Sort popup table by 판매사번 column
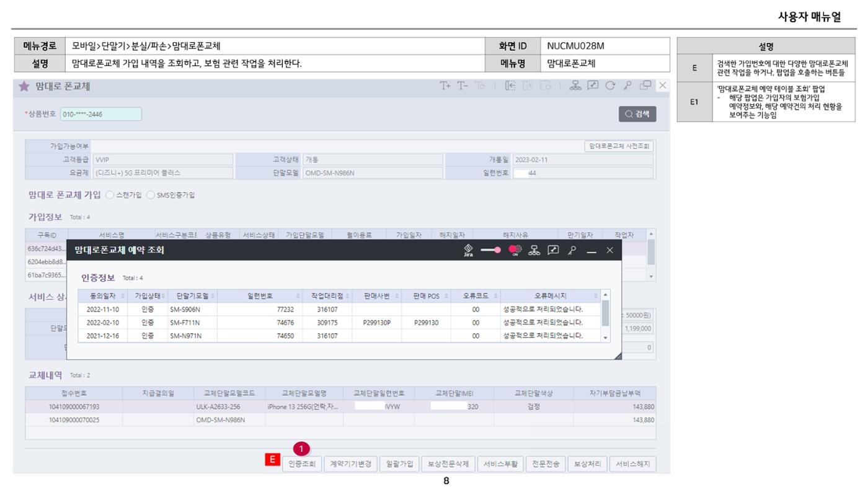The height and width of the screenshot is (489, 868). 377,296
